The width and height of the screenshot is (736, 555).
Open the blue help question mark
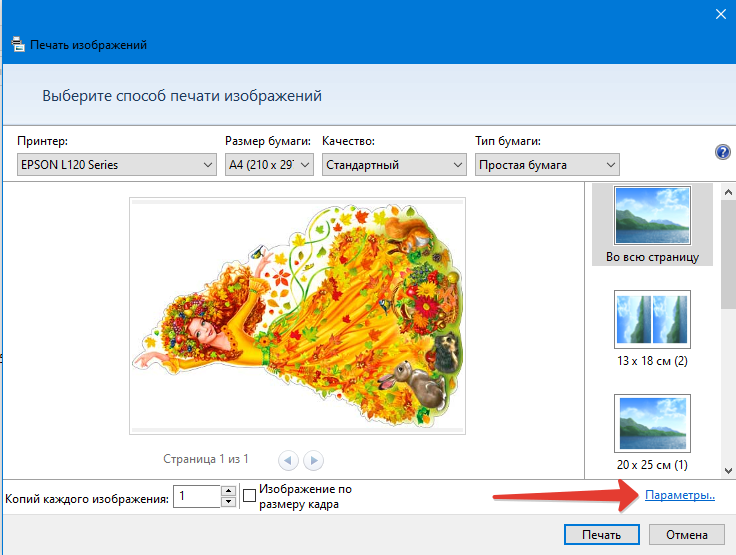pyautogui.click(x=722, y=152)
